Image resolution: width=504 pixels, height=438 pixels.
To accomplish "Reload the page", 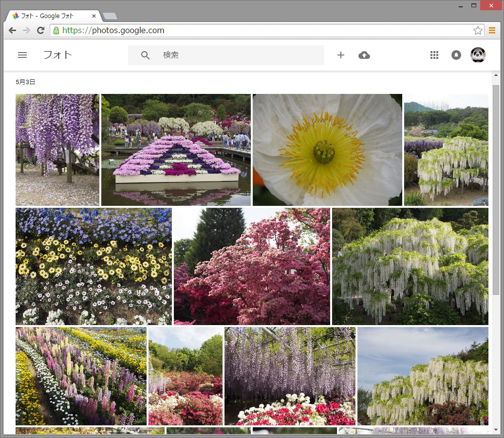I will coord(40,31).
